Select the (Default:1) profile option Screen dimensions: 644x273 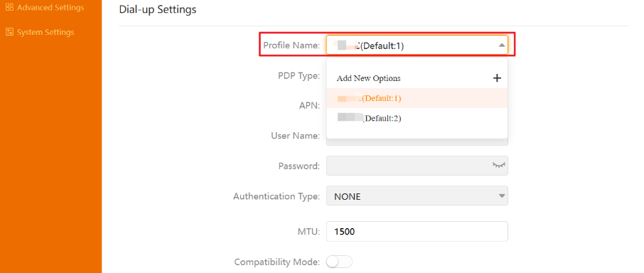(x=417, y=98)
